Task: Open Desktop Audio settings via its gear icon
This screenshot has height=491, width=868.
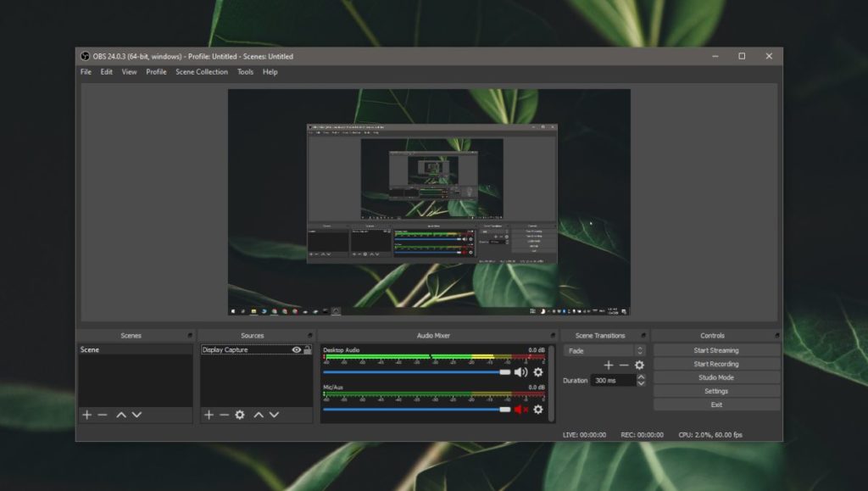Action: 539,372
